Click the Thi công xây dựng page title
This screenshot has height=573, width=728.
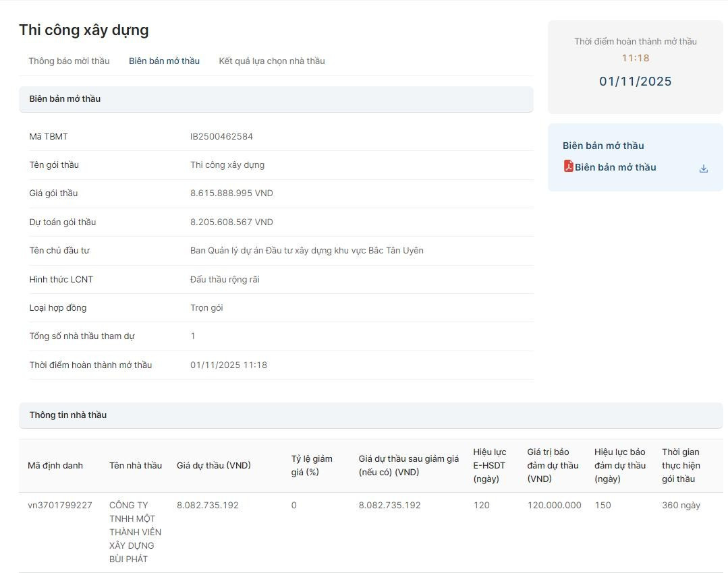(x=84, y=30)
